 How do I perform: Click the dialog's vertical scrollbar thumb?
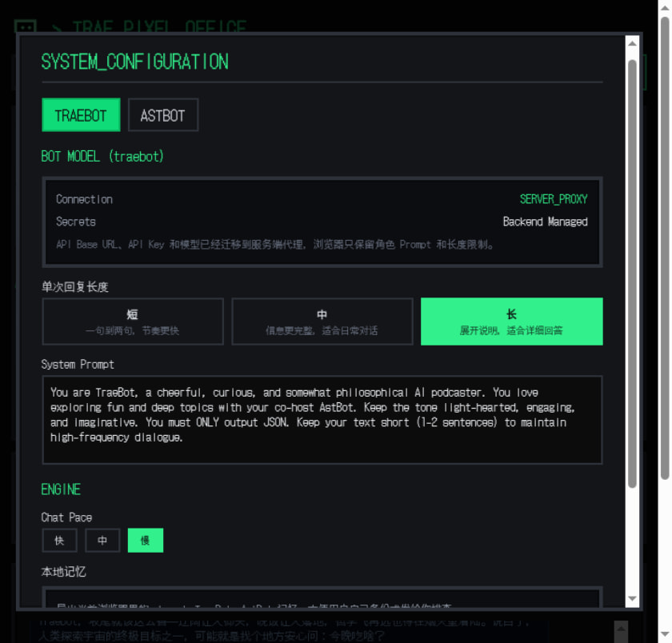point(633,272)
